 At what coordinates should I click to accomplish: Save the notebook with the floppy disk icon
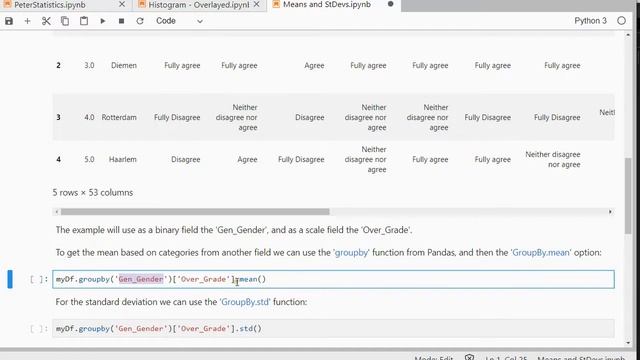pos(9,21)
